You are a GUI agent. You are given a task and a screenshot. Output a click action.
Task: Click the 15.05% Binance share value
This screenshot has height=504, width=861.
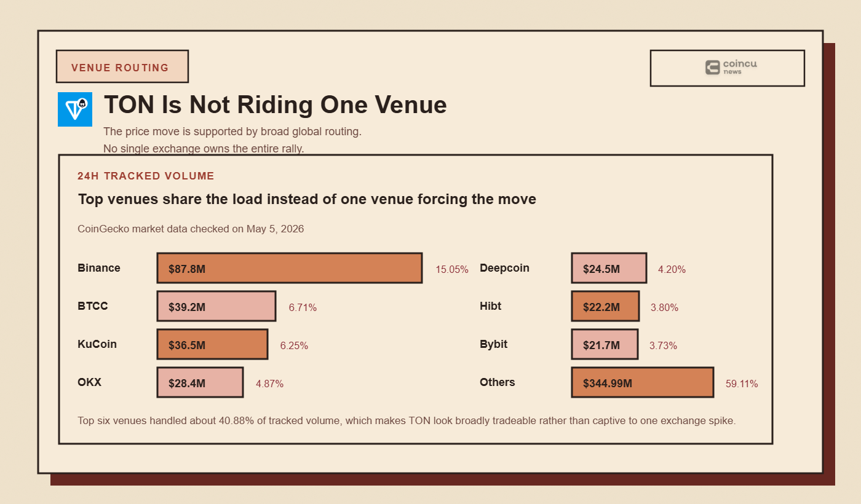tap(452, 269)
